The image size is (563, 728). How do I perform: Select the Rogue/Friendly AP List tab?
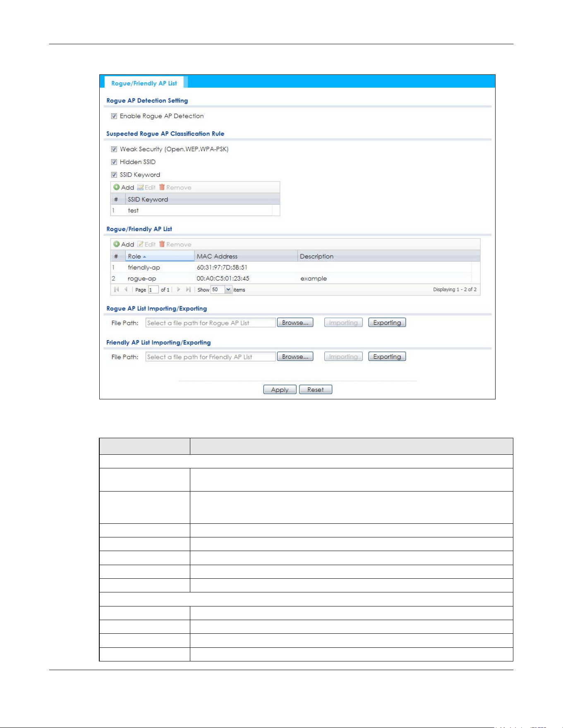pyautogui.click(x=144, y=83)
